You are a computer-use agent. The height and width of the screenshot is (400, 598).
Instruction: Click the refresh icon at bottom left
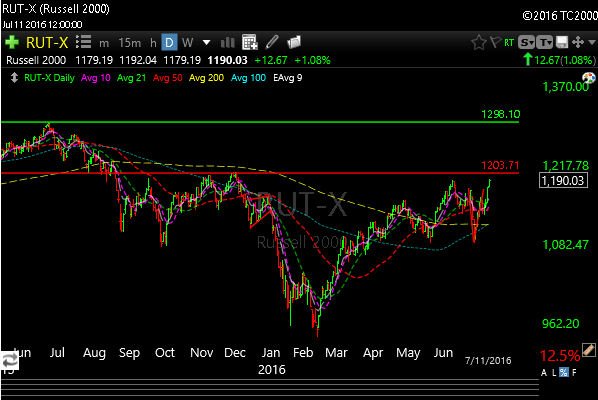10,360
